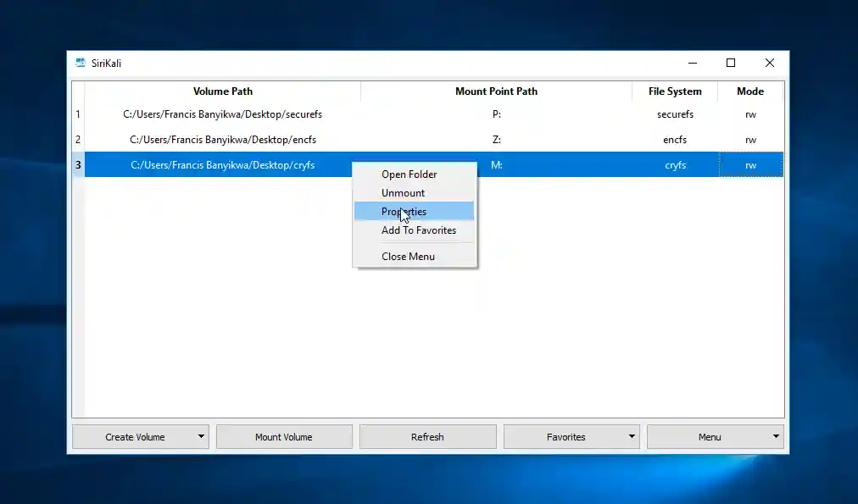Choose Properties from the context menu

[x=404, y=212]
